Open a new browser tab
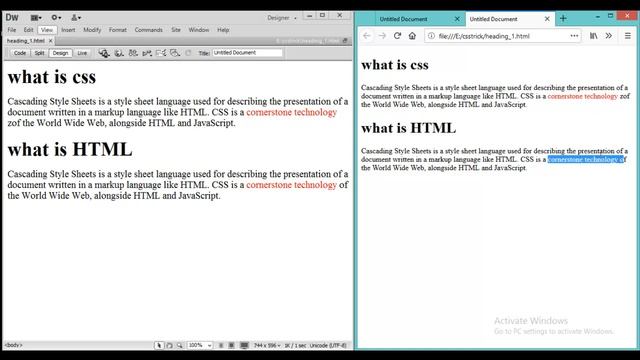This screenshot has width=640, height=360. coord(563,18)
